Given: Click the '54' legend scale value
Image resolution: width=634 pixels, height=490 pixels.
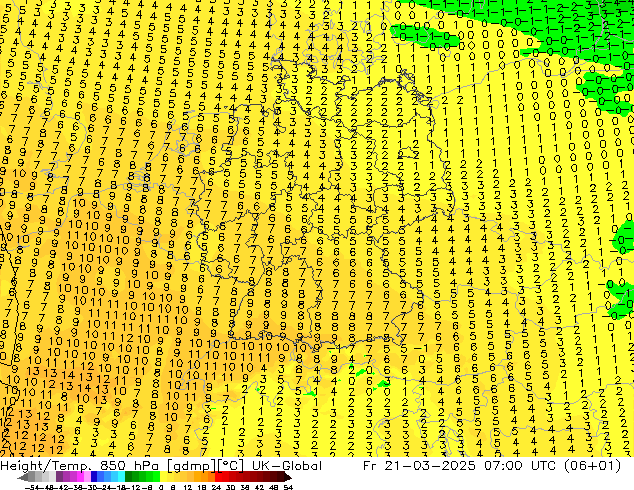Looking at the screenshot, I should [x=288, y=487].
